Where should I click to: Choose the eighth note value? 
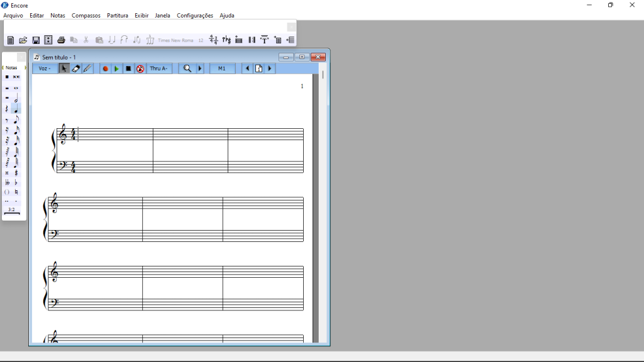pyautogui.click(x=16, y=119)
